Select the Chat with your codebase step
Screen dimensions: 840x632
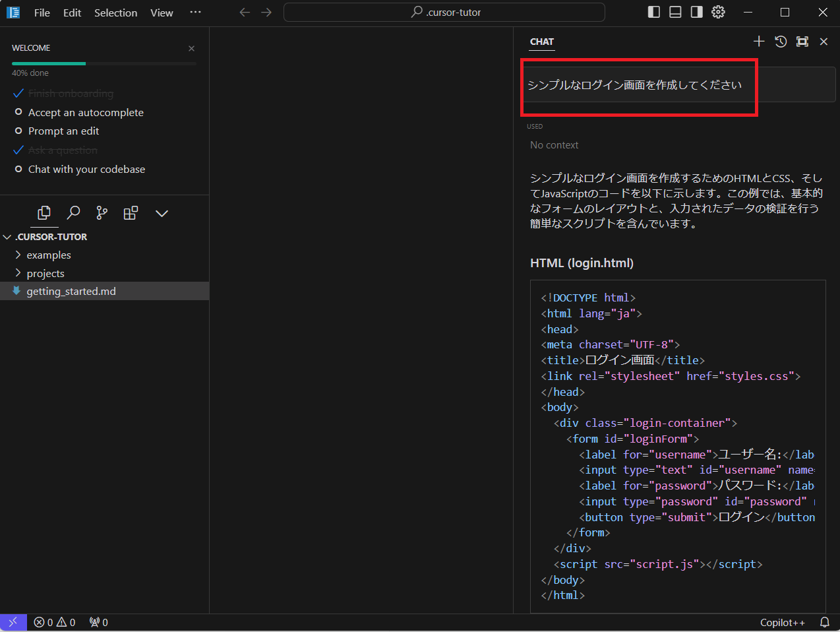(86, 169)
